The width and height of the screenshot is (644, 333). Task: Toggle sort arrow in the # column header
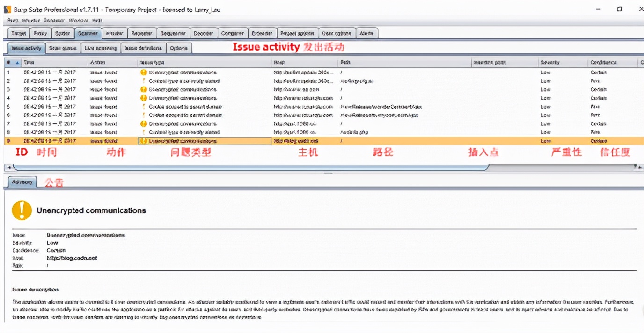tap(18, 63)
